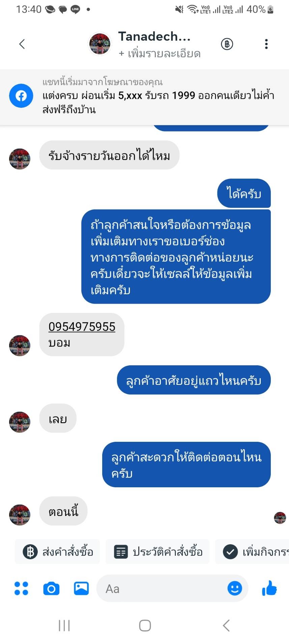Tap + เพิ่มรายละเอียด under contact name
The width and height of the screenshot is (289, 644).
(x=160, y=54)
